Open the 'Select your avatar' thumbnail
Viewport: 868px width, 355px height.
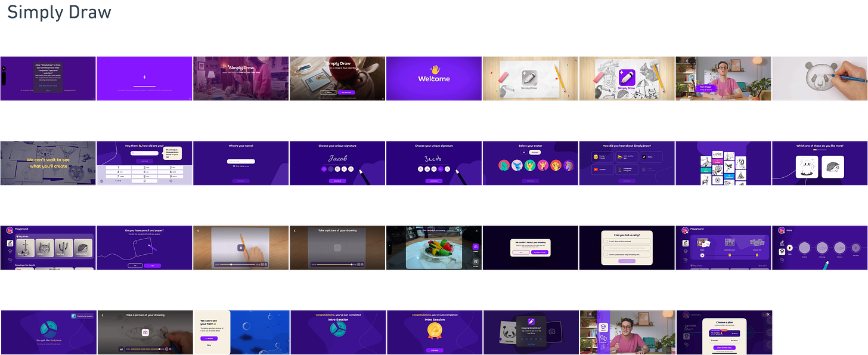(531, 163)
